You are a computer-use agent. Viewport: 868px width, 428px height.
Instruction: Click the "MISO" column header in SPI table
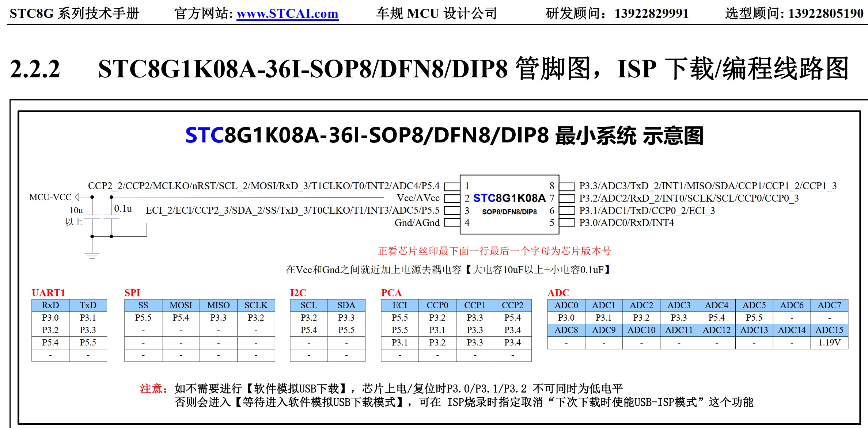(219, 305)
